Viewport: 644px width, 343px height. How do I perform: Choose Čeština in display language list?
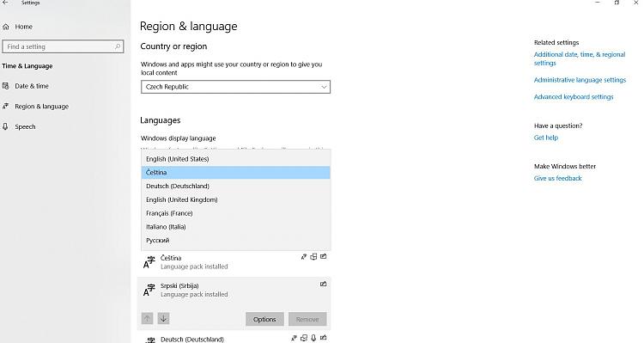click(236, 173)
